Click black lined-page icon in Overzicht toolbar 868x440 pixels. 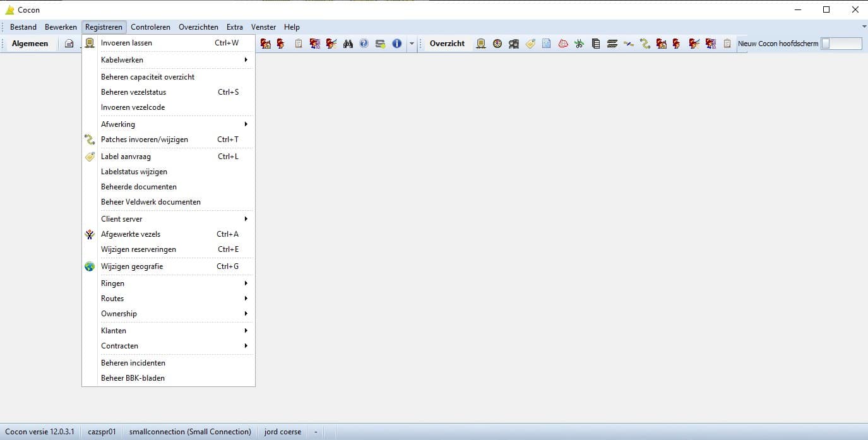tap(596, 44)
